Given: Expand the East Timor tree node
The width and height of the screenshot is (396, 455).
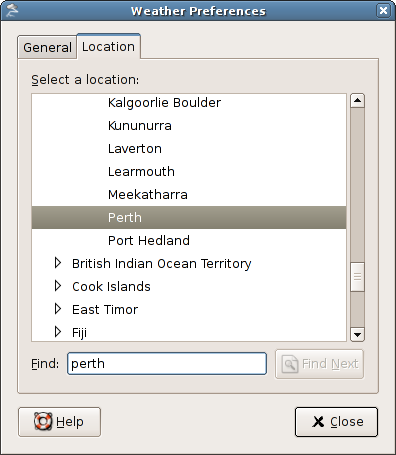Looking at the screenshot, I should coord(58,309).
